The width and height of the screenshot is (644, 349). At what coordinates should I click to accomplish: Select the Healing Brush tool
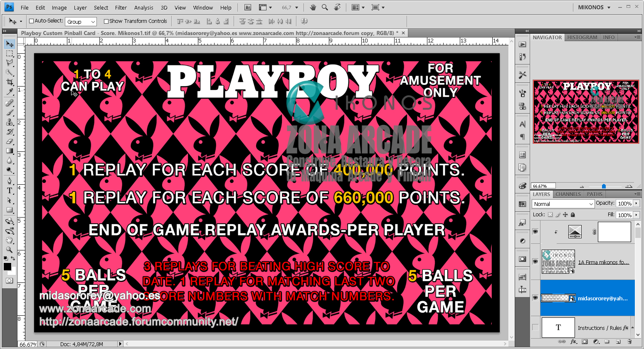(x=10, y=103)
